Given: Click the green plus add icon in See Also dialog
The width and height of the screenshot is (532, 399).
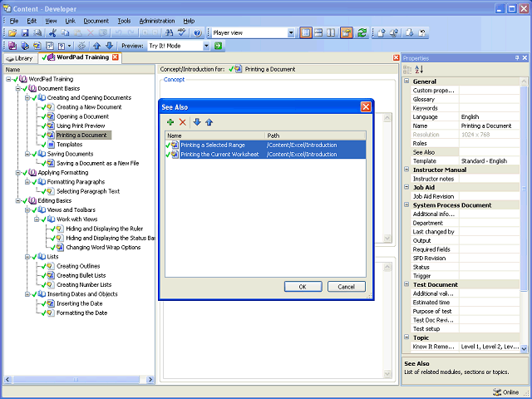Looking at the screenshot, I should [170, 122].
